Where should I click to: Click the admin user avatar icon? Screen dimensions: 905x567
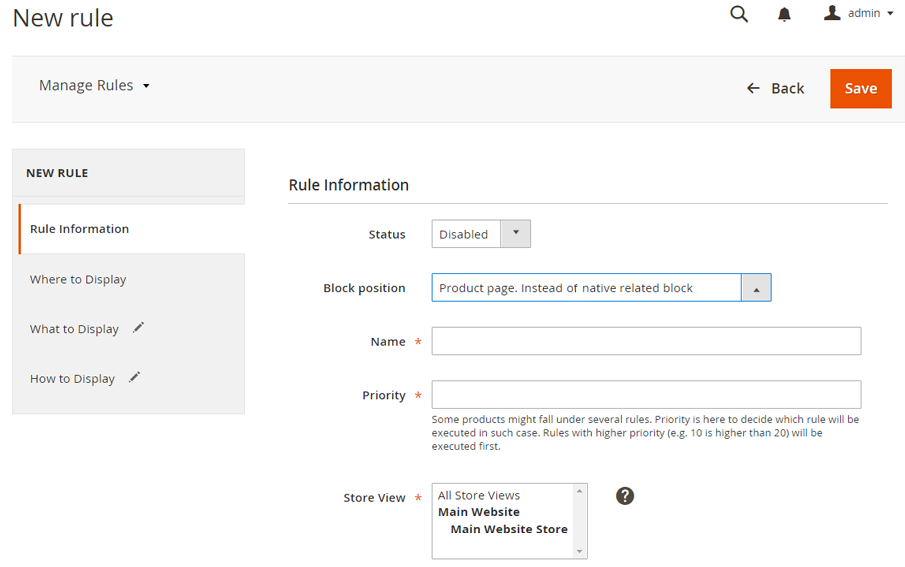click(832, 13)
